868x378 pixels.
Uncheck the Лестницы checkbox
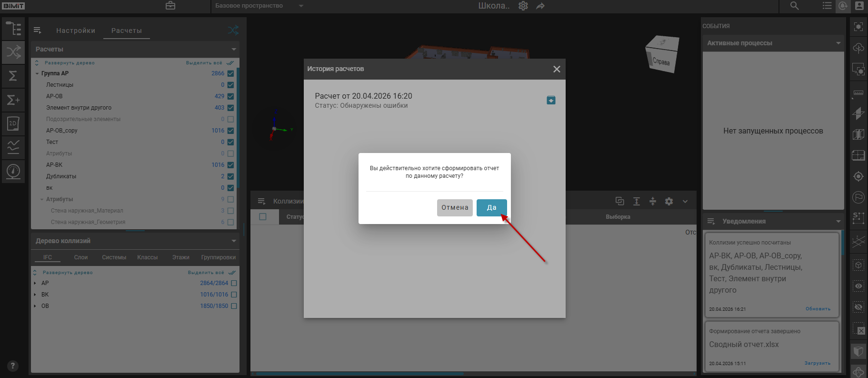tap(230, 85)
